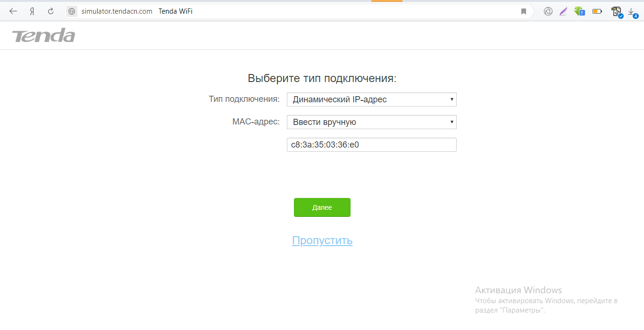Click the Tenda logo
644x330 pixels.
[x=43, y=36]
